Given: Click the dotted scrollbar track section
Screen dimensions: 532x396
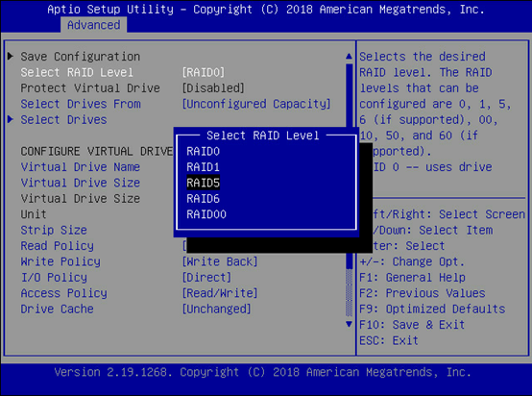Looking at the screenshot, I should pyautogui.click(x=349, y=293).
